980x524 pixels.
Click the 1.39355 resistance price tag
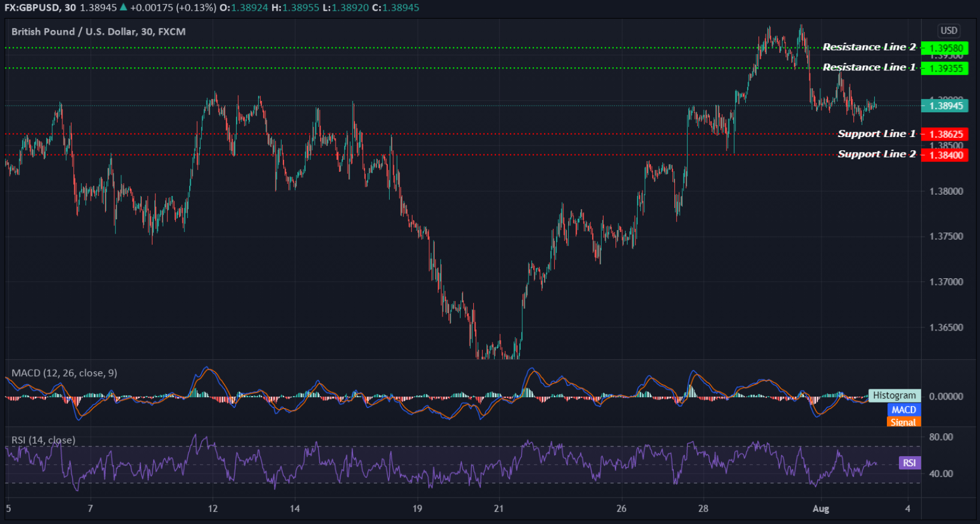pos(945,69)
